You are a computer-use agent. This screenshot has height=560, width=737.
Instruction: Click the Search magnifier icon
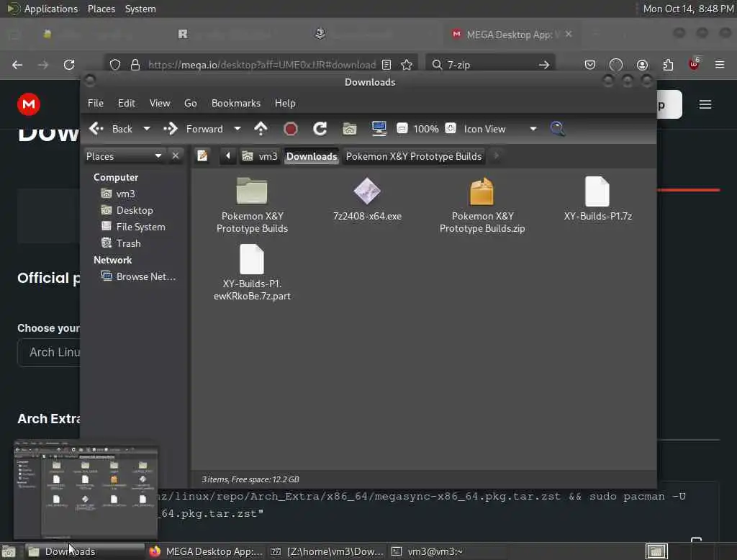[558, 128]
